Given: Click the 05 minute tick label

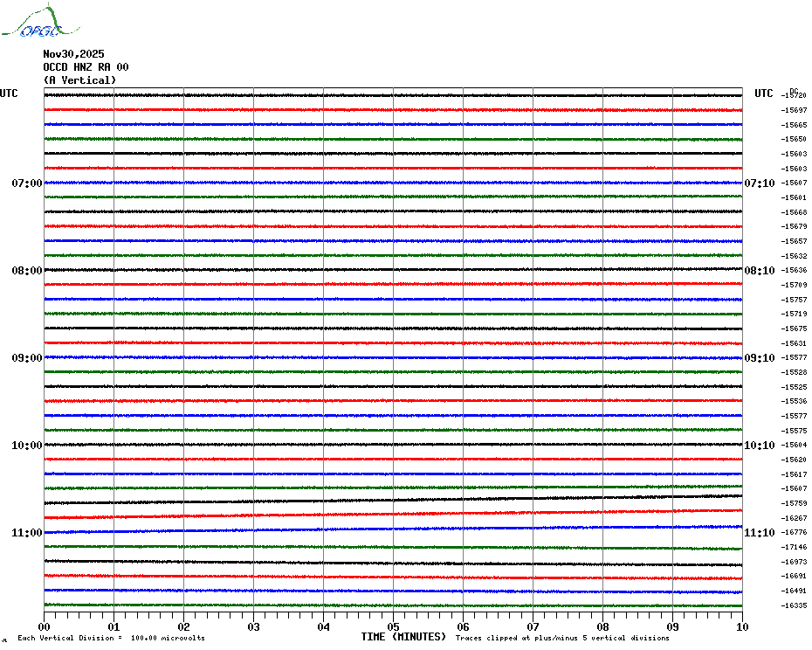Looking at the screenshot, I should coord(393,626).
